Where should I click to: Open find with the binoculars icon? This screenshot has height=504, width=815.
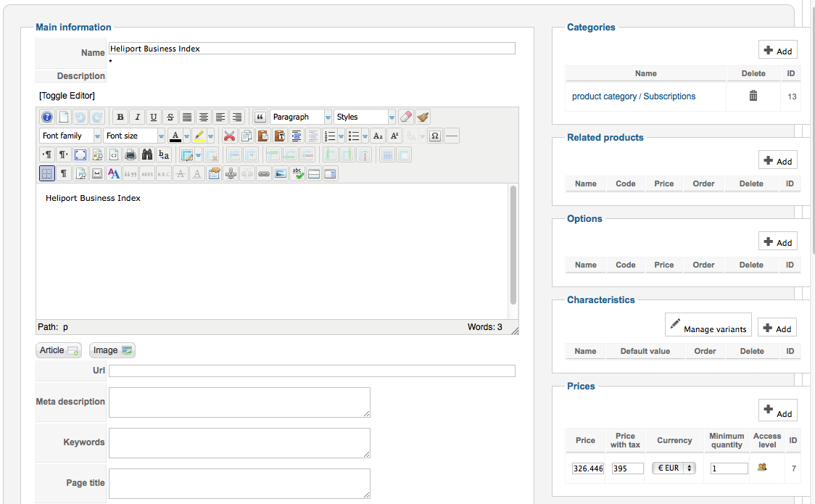click(147, 154)
